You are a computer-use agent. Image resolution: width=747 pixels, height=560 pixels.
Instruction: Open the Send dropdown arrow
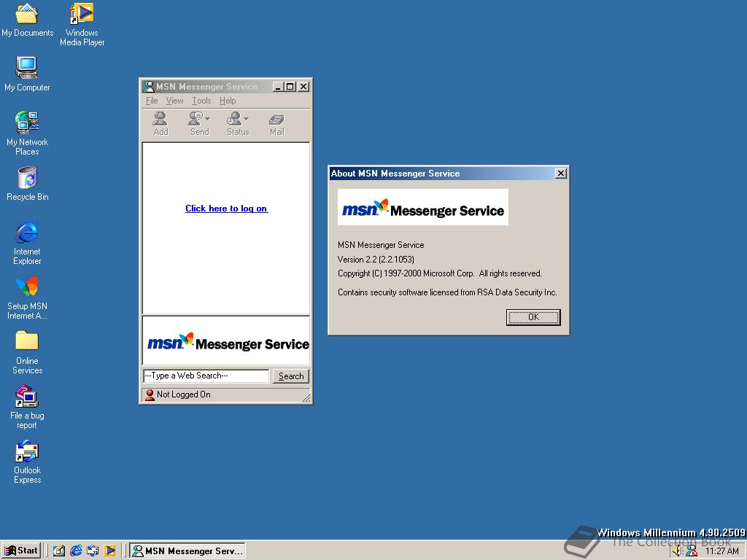point(208,119)
